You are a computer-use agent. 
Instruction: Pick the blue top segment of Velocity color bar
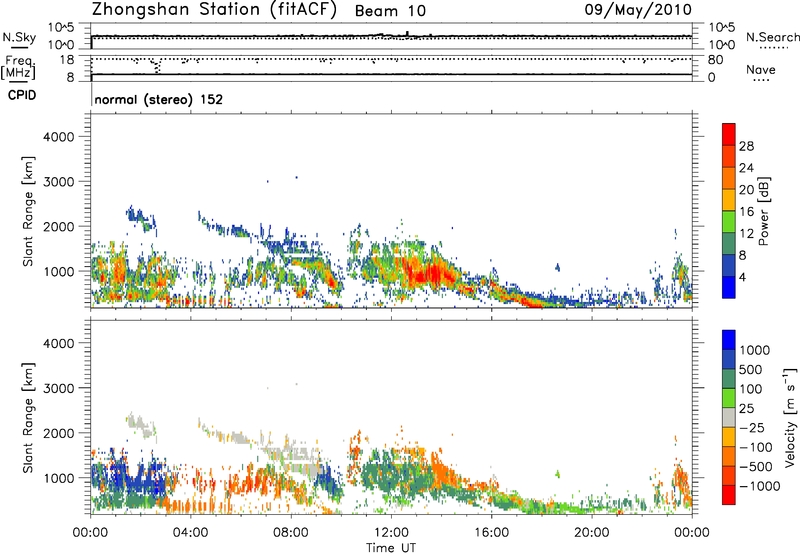click(x=729, y=340)
